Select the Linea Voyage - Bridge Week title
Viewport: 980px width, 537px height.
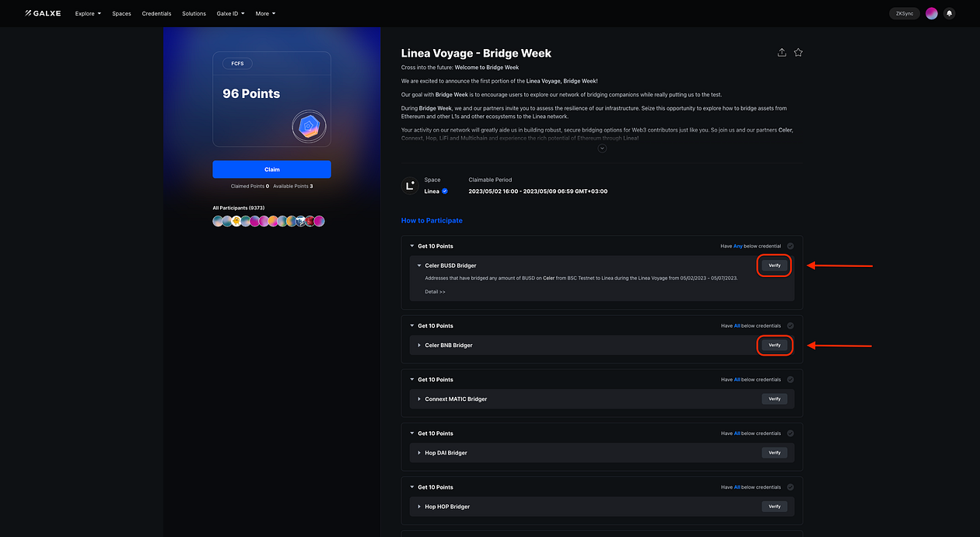click(x=476, y=53)
